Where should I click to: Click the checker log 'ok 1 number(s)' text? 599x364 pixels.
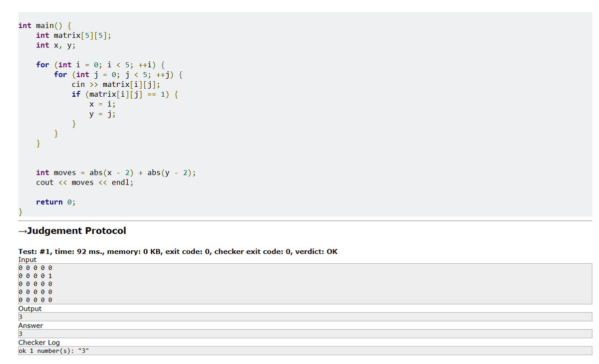tap(54, 351)
